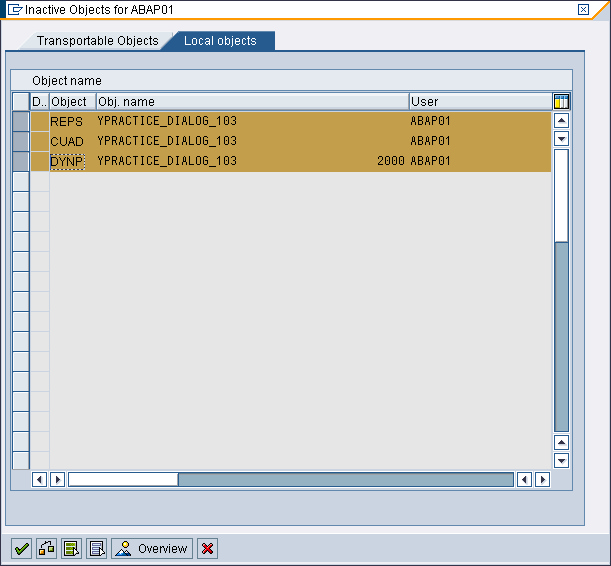
Task: Click horizontal scroll far-left arrow
Action: [x=40, y=479]
